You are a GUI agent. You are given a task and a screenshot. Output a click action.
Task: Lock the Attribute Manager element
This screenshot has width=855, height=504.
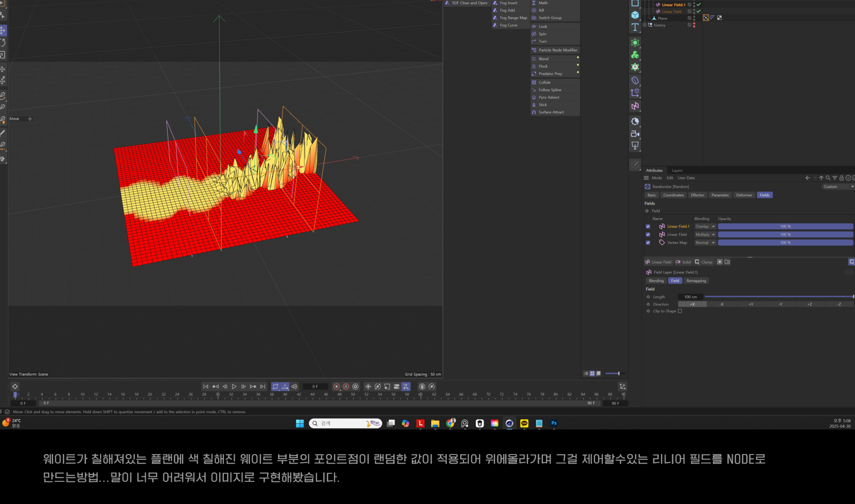[x=841, y=178]
